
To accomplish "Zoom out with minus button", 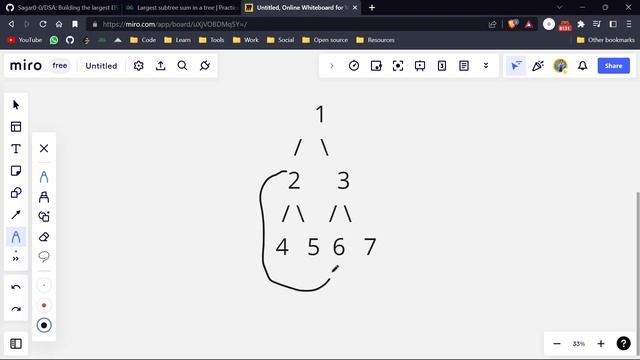I will [x=557, y=344].
